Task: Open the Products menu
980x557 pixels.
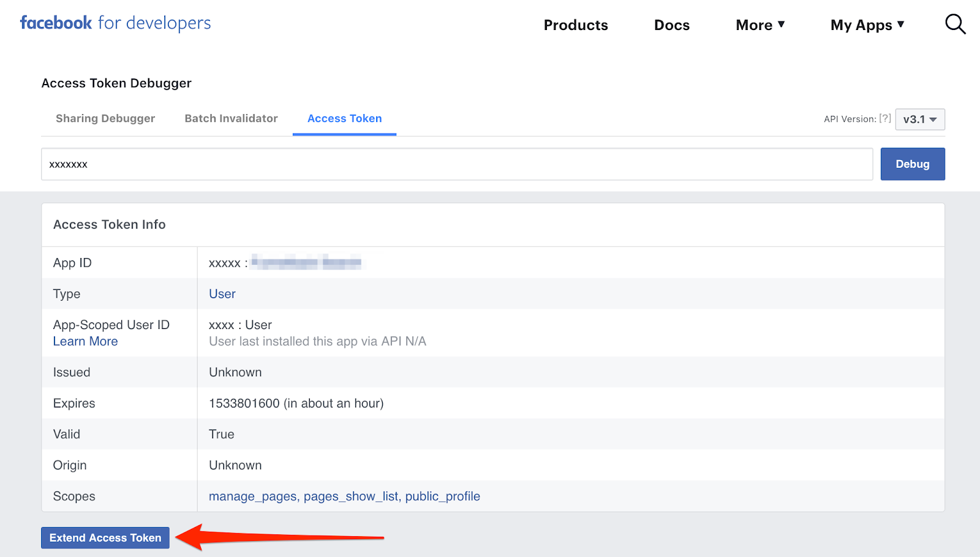Action: (x=576, y=25)
